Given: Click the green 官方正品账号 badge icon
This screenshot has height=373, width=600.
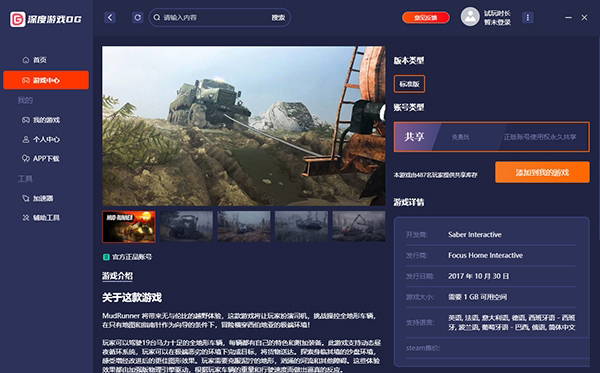Looking at the screenshot, I should coord(106,257).
